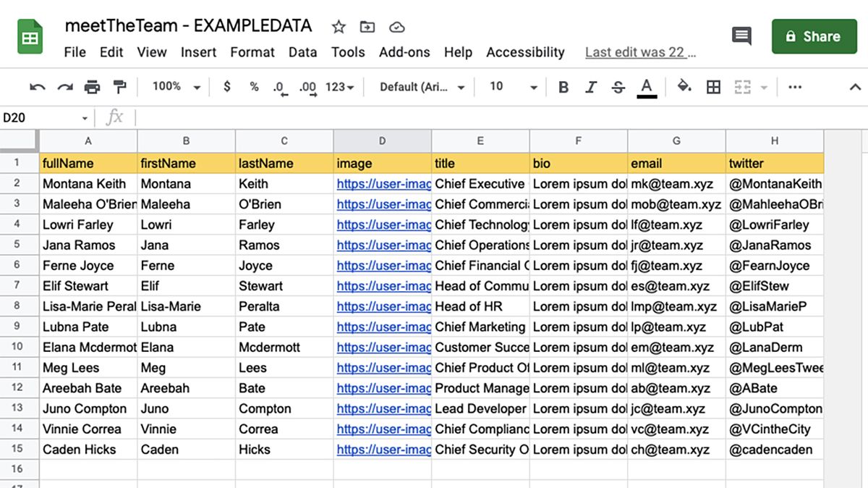The image size is (868, 488).
Task: Open the zoom 100% dropdown
Action: 176,87
